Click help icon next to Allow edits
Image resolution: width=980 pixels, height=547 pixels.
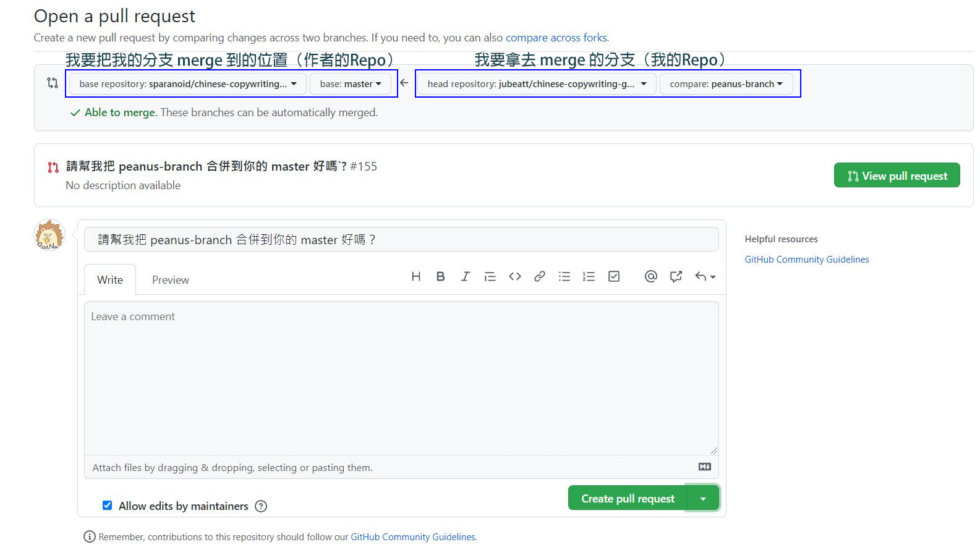click(261, 506)
